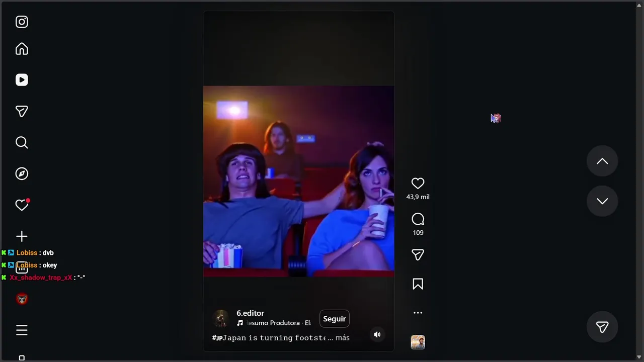Expand caption with más
The width and height of the screenshot is (644, 362).
coord(343,338)
